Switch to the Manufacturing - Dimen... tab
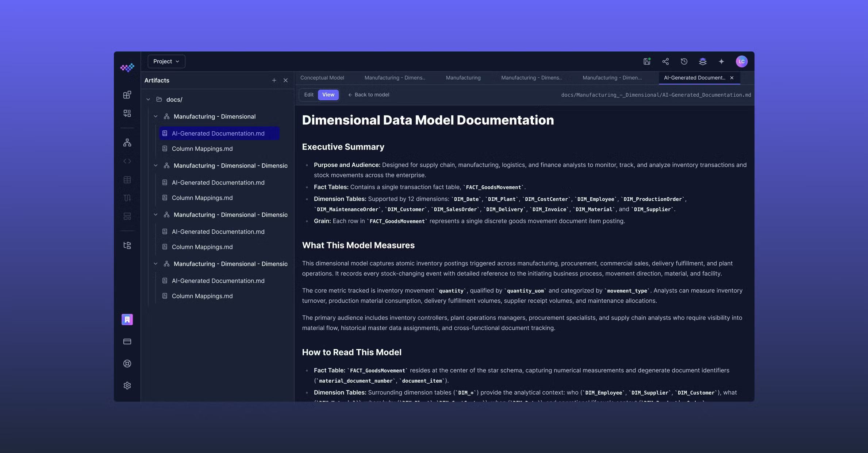This screenshot has width=868, height=453. point(612,78)
